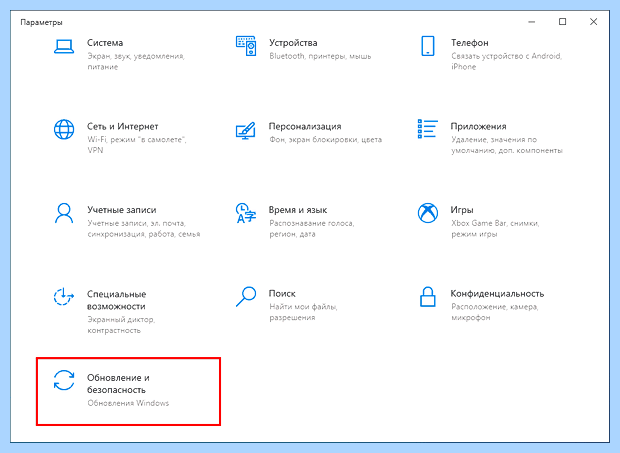Open the Время и язык clock icon
This screenshot has width=620, height=453.
pos(246,213)
